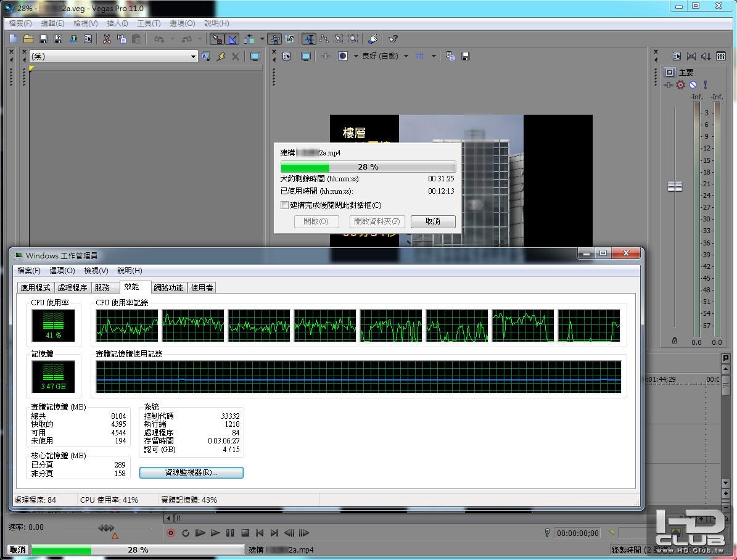737x560 pixels.
Task: Copy preview snapshot to clipboard icon
Action: point(450,56)
